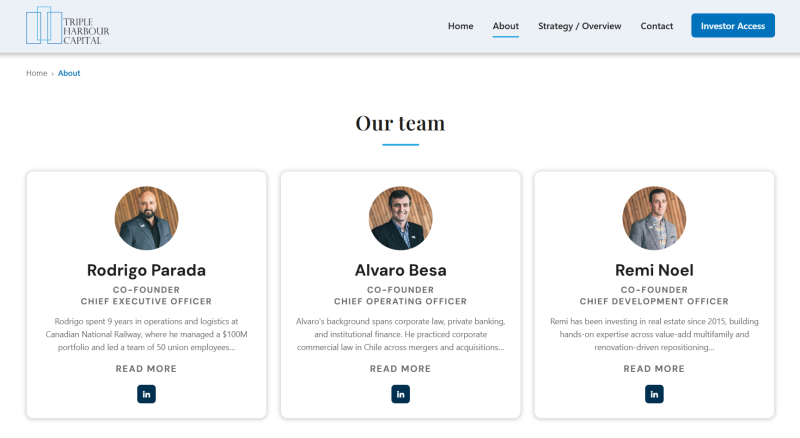Go to the Home nav item

tap(460, 26)
